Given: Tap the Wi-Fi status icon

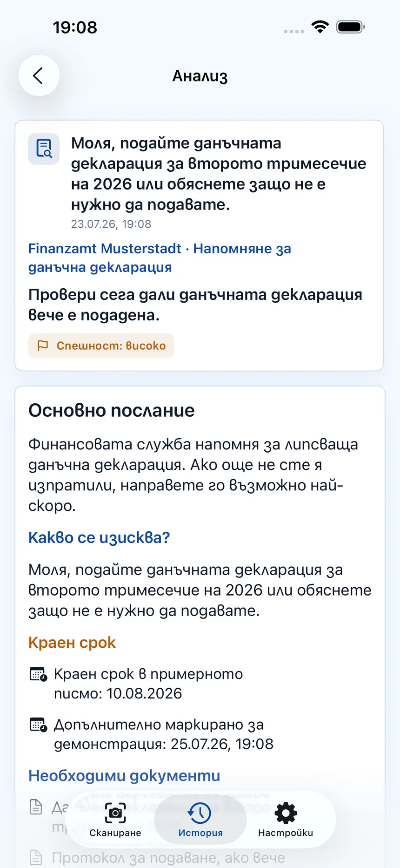Looking at the screenshot, I should coord(320,27).
